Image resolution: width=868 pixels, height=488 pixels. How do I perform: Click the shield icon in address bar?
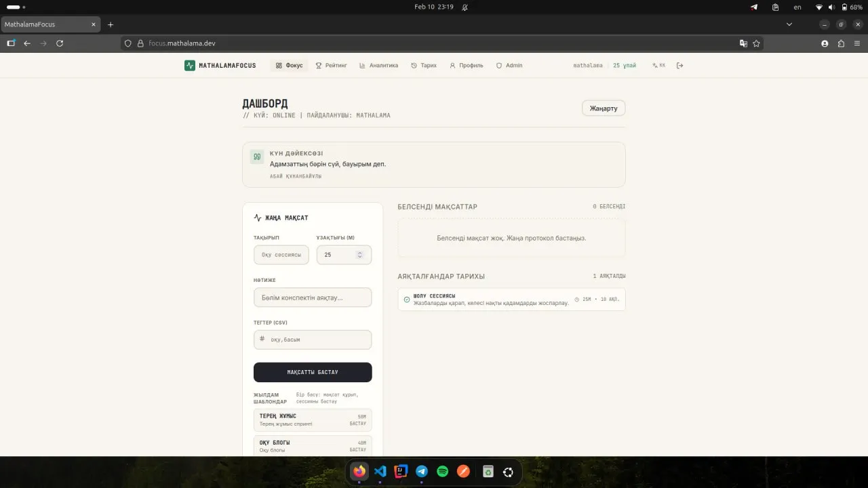127,43
